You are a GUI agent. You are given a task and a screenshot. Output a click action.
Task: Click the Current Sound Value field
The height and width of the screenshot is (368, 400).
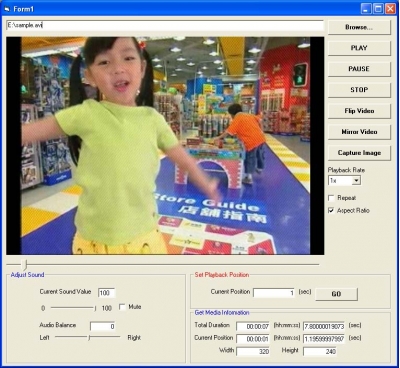pos(106,293)
